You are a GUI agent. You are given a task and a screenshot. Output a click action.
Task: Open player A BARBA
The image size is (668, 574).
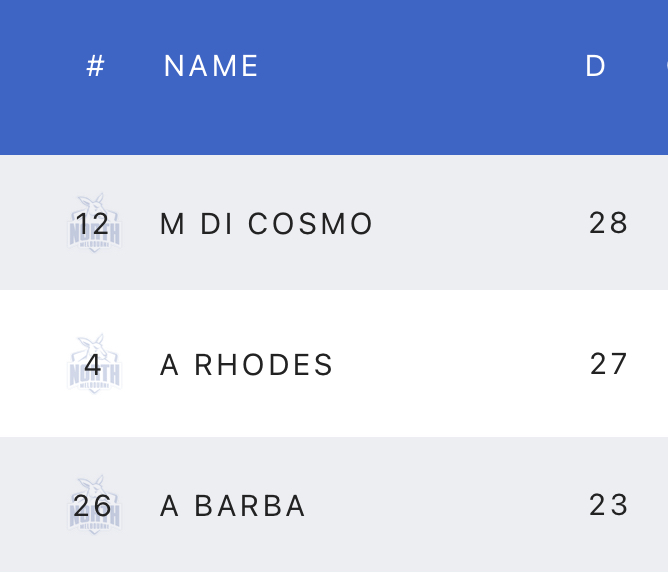click(233, 507)
